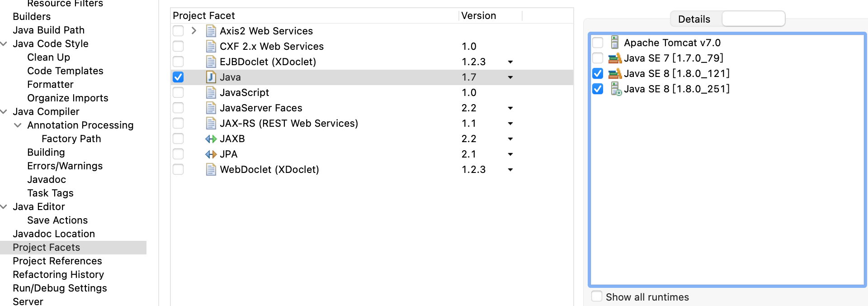Collapse the Annotation Processing tree node
Image resolution: width=868 pixels, height=306 pixels.
click(x=18, y=125)
